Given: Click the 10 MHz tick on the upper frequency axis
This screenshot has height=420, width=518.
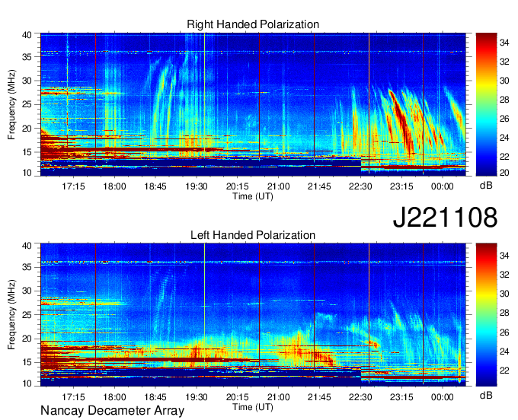Looking at the screenshot, I should click(x=27, y=173).
